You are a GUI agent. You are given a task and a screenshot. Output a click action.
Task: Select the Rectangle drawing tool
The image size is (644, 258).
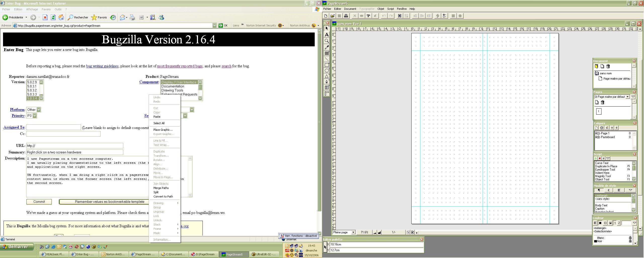pyautogui.click(x=327, y=65)
